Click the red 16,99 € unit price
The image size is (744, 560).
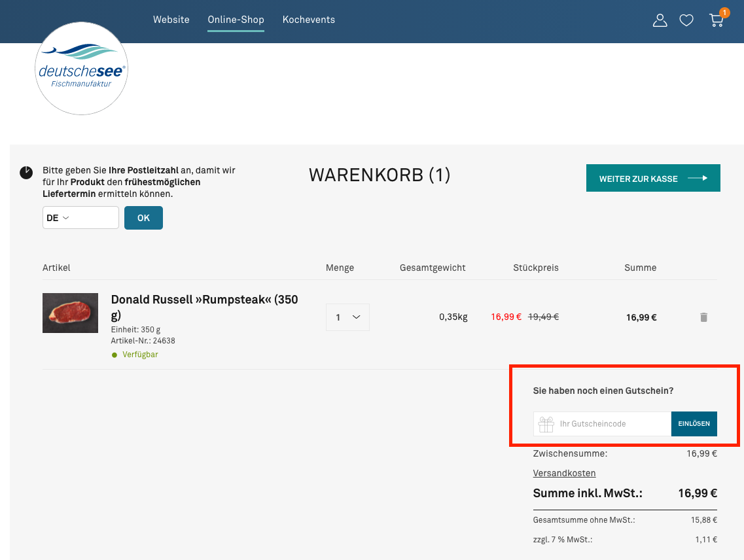(x=506, y=317)
